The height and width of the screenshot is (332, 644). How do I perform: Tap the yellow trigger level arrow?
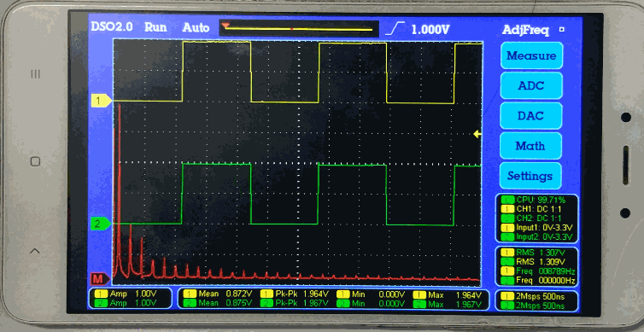tap(477, 134)
